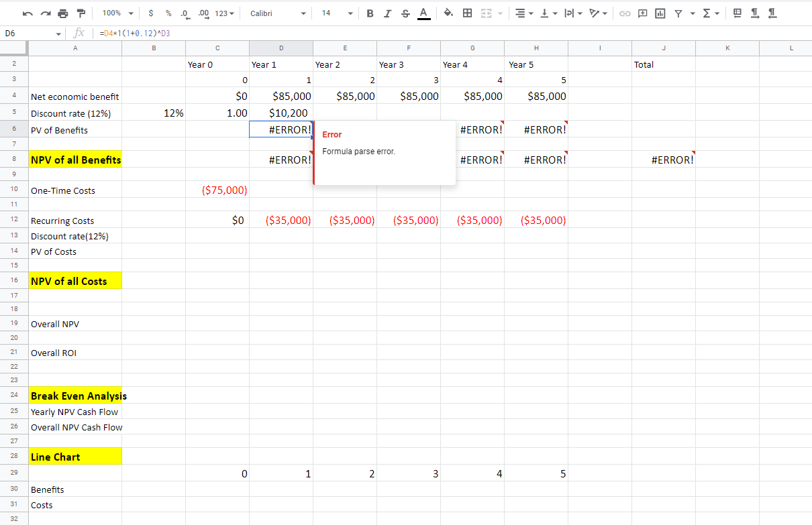Open the more number formats dropdown

(224, 13)
